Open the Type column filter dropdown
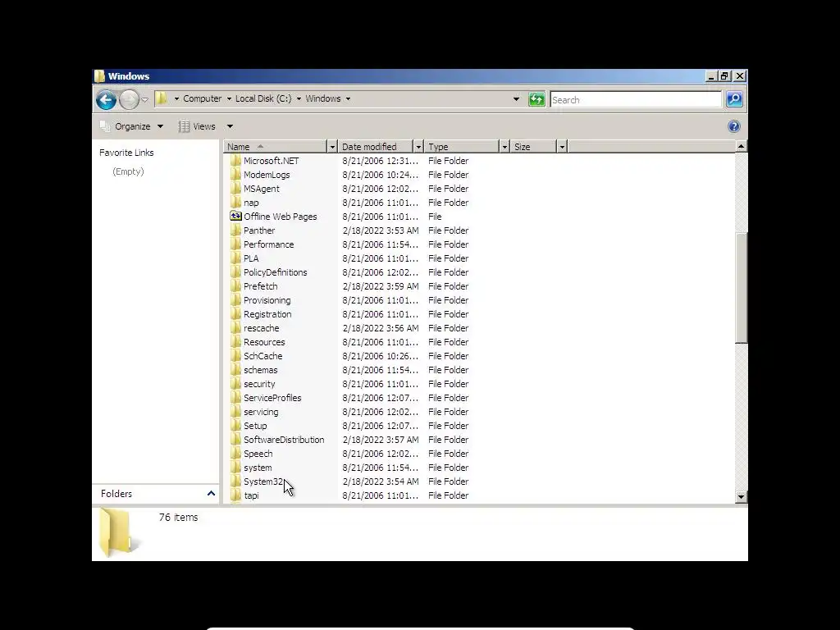This screenshot has height=630, width=840. pos(504,147)
